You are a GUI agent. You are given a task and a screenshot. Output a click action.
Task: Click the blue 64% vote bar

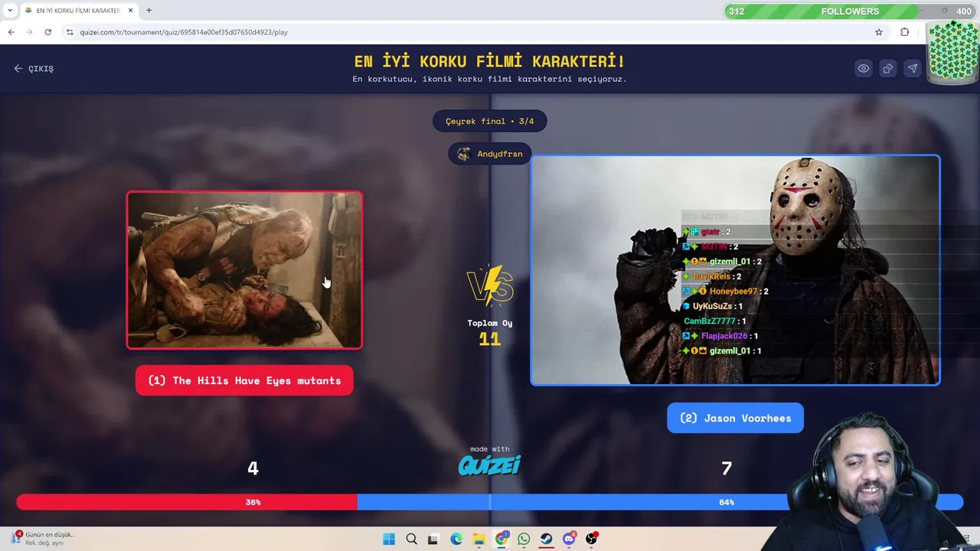tap(660, 502)
